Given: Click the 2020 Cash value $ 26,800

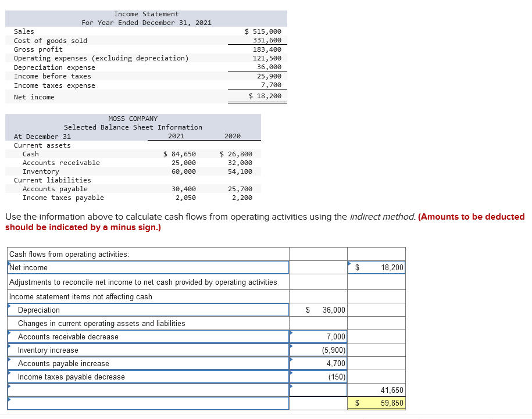Looking at the screenshot, I should pos(236,154).
